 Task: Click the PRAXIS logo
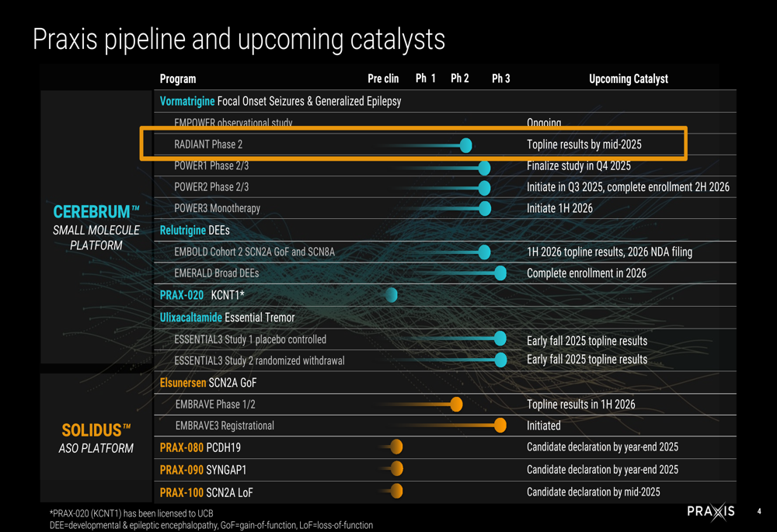pos(711,512)
